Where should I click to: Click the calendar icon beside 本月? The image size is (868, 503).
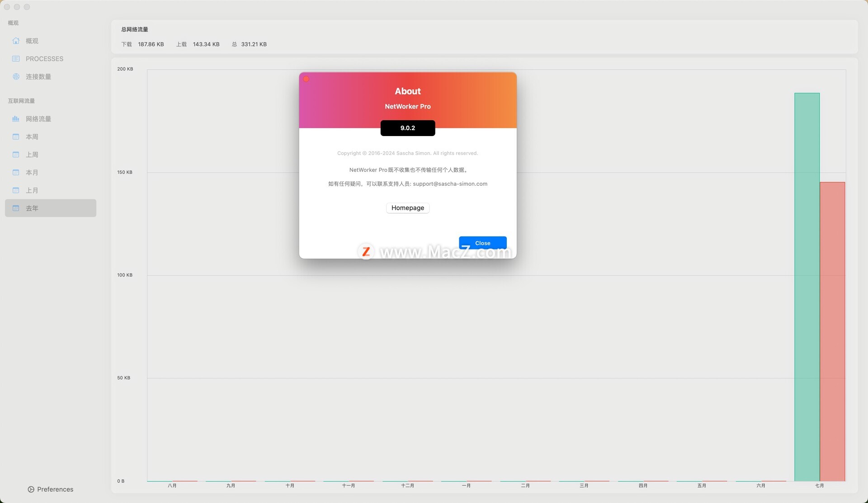click(x=16, y=172)
